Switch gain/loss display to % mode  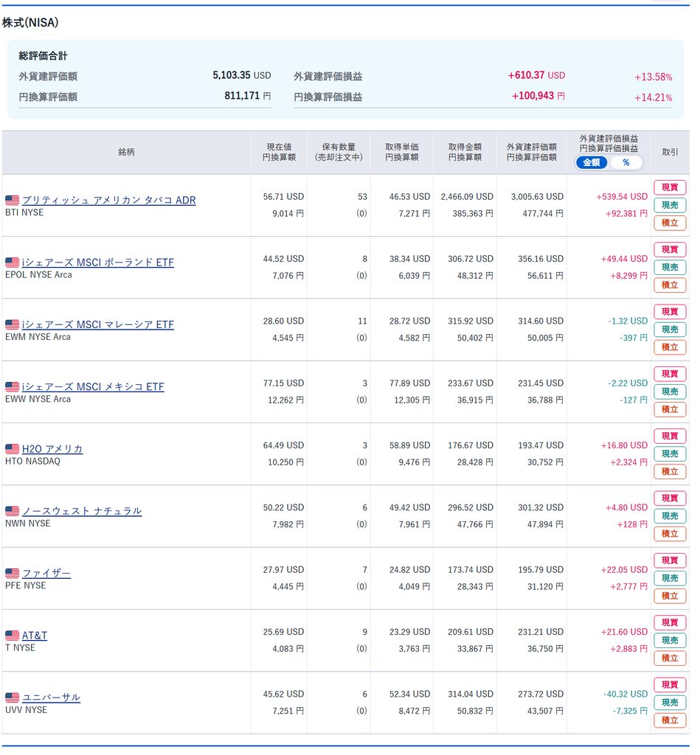[626, 163]
